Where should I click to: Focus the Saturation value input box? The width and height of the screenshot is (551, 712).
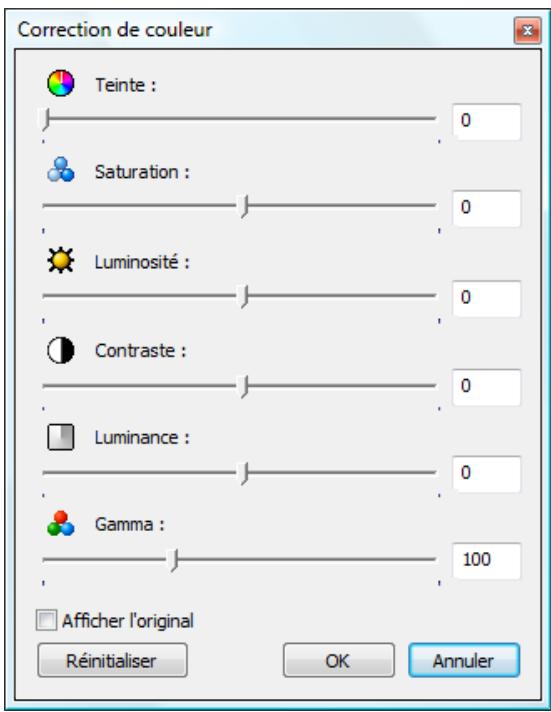pyautogui.click(x=486, y=209)
